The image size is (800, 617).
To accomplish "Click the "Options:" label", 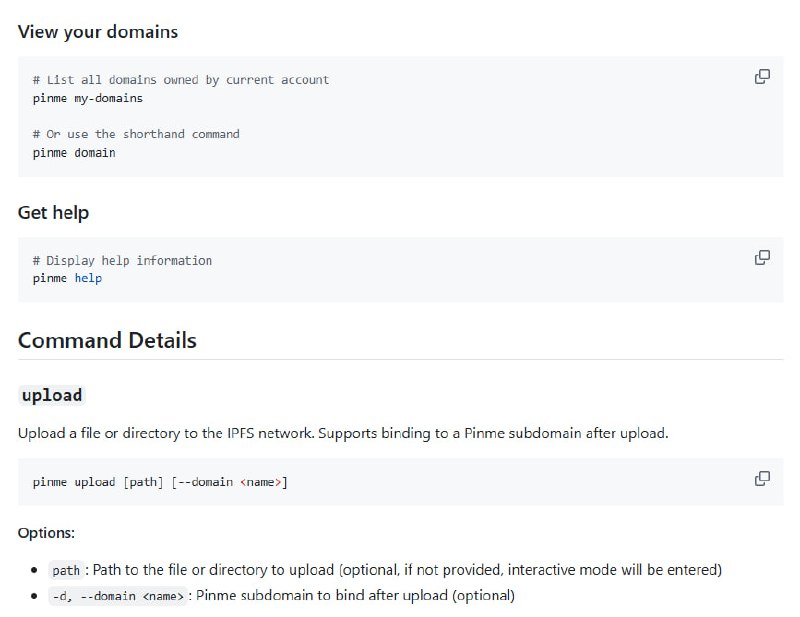I will (x=46, y=533).
